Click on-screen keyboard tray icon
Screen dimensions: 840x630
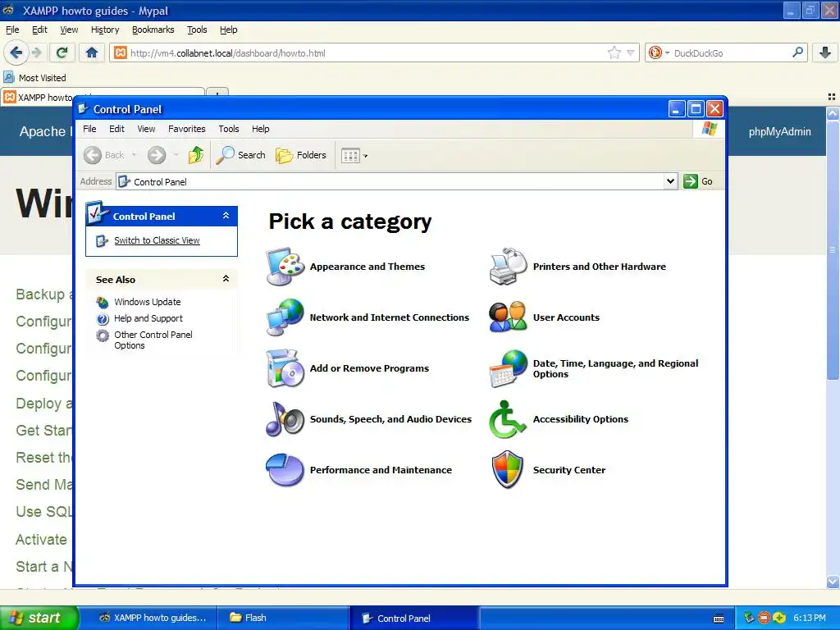click(x=719, y=619)
